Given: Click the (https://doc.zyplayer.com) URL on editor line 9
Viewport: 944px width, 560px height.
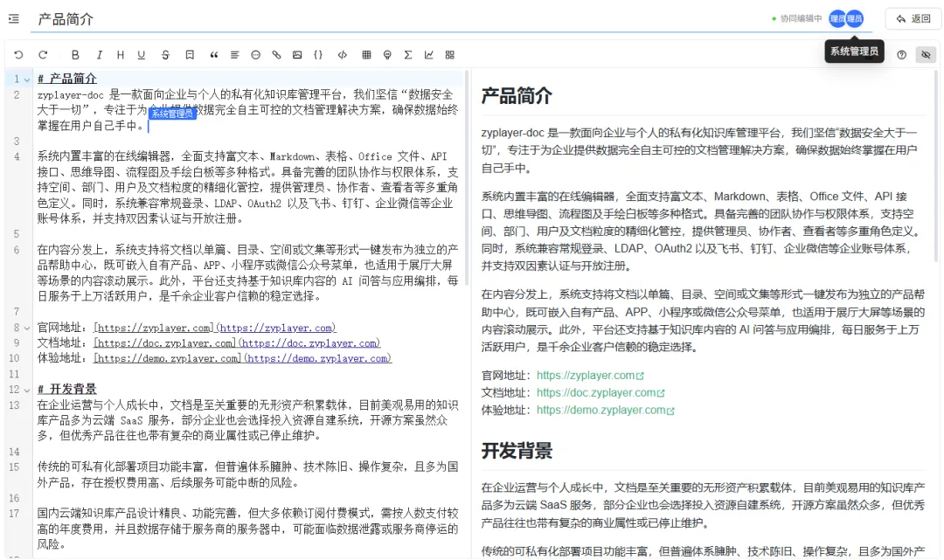Looking at the screenshot, I should 309,342.
